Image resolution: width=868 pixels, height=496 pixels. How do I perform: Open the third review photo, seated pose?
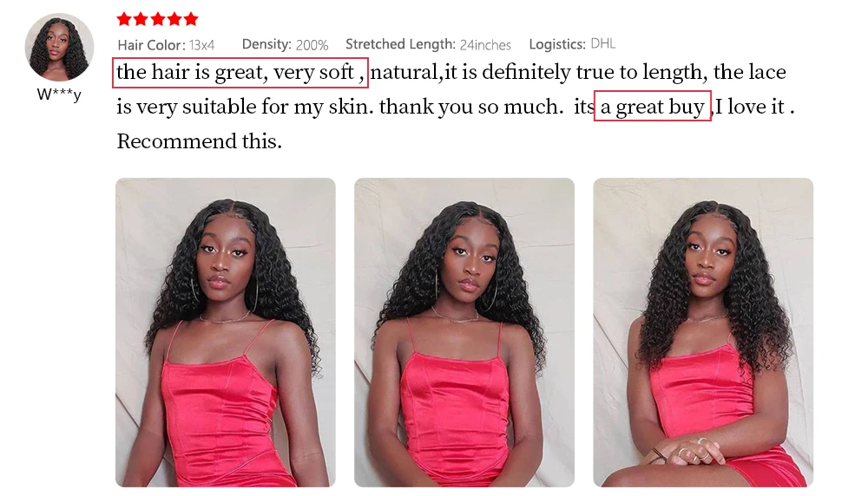[x=703, y=332]
